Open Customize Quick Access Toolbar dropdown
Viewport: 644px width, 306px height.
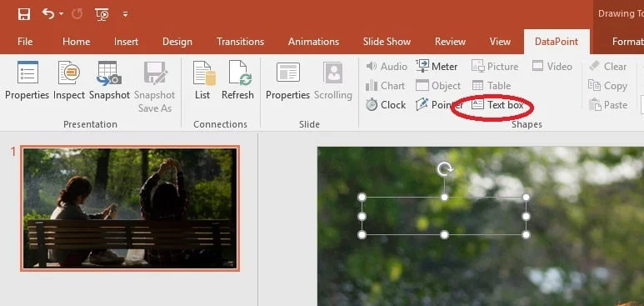[x=125, y=15]
